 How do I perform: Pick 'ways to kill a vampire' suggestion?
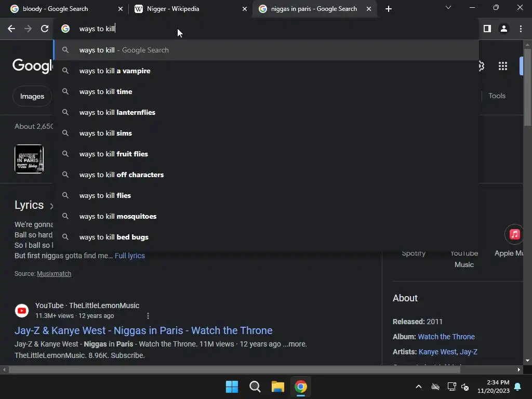coord(266,71)
